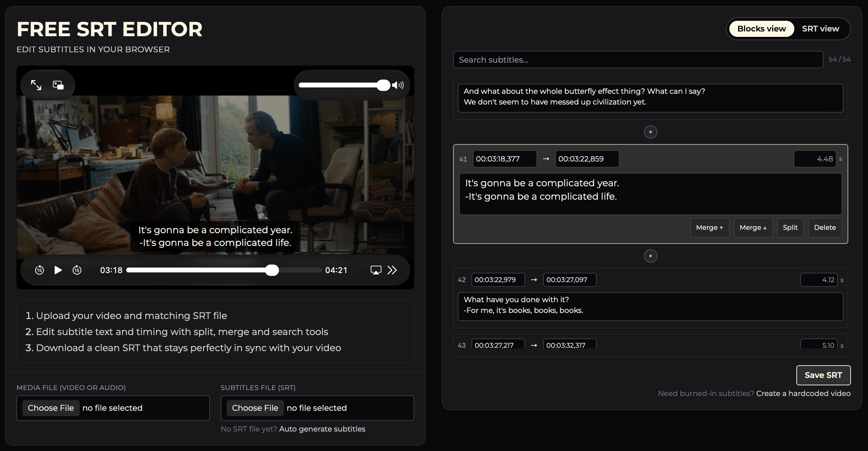Merge block 41 downward
The image size is (868, 451).
tap(753, 228)
